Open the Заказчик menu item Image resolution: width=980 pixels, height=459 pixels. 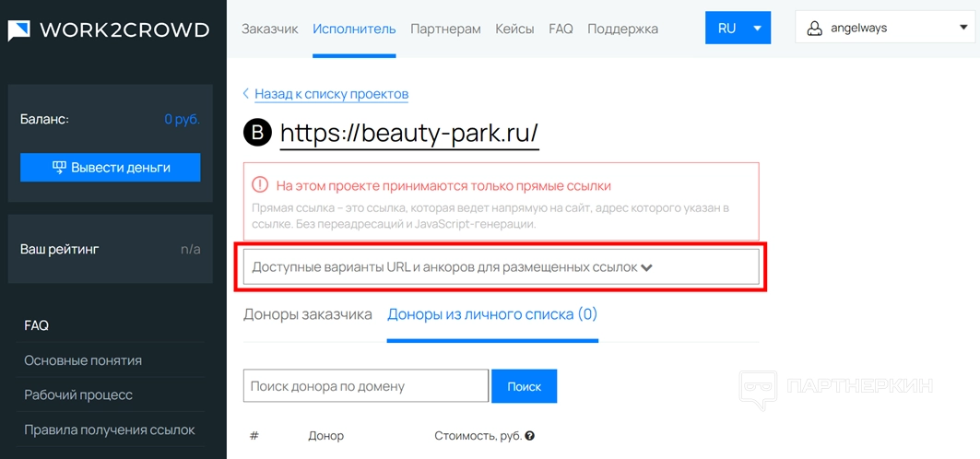click(x=270, y=29)
